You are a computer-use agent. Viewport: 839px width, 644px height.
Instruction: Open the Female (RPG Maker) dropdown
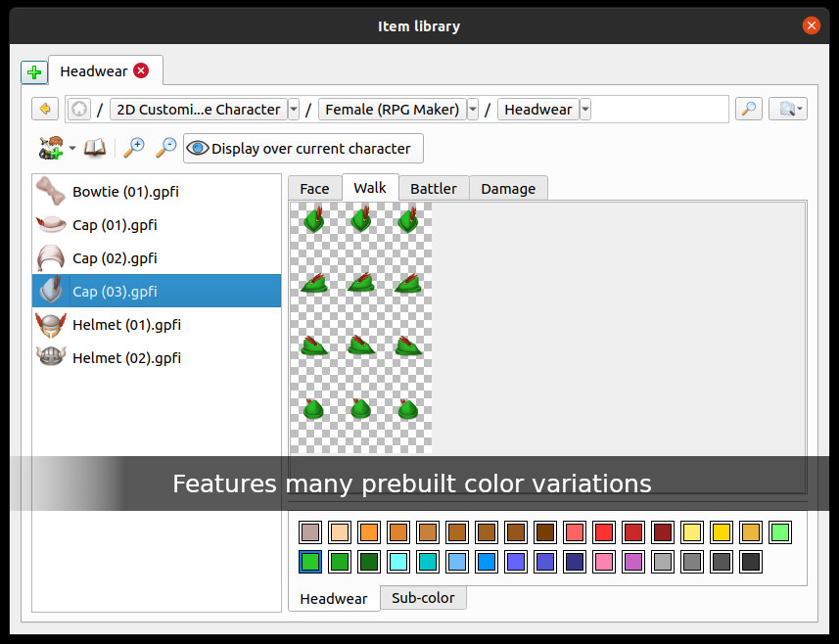click(x=392, y=109)
